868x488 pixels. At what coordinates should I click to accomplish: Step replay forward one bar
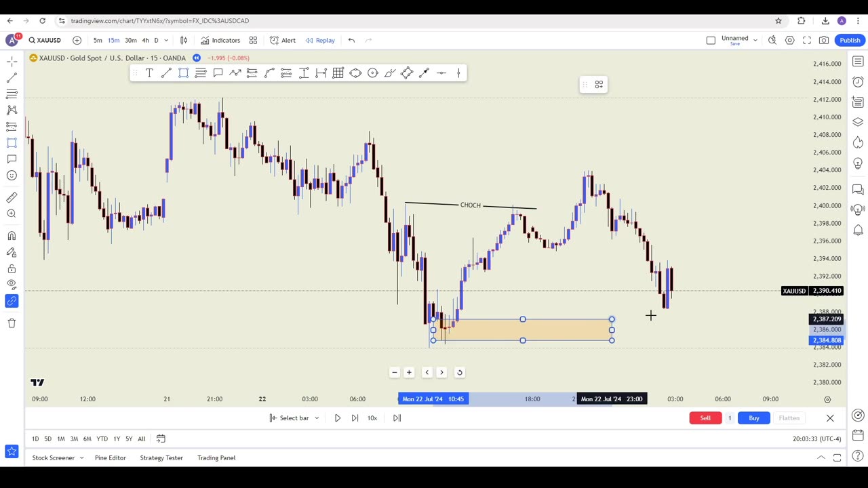[x=355, y=418]
